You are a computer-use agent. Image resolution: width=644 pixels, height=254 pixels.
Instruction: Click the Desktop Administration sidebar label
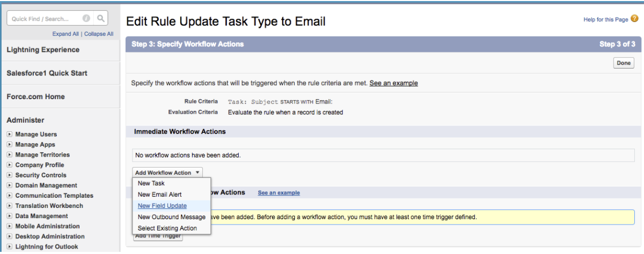pyautogui.click(x=50, y=236)
